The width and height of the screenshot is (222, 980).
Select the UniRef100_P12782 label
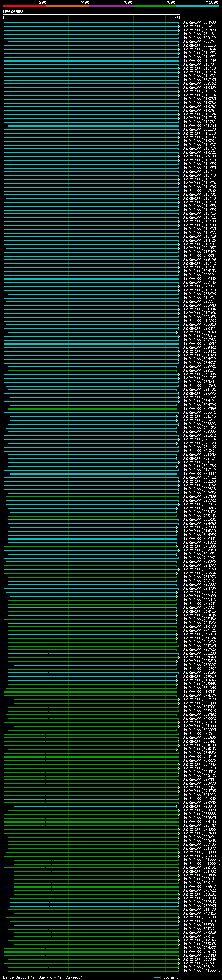pyautogui.click(x=199, y=122)
